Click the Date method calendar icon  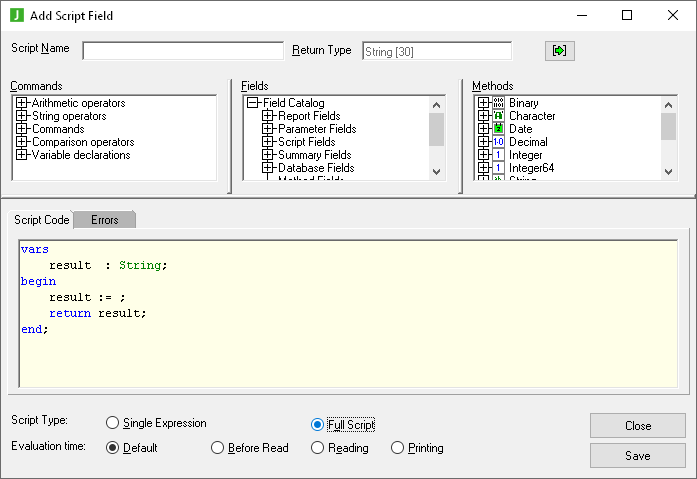click(x=498, y=129)
